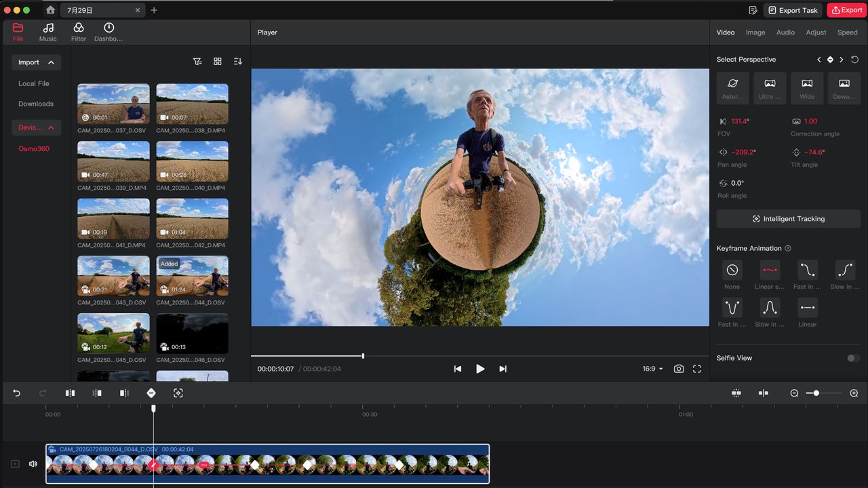868x488 pixels.
Task: Switch to the Audio tab
Action: [x=785, y=32]
